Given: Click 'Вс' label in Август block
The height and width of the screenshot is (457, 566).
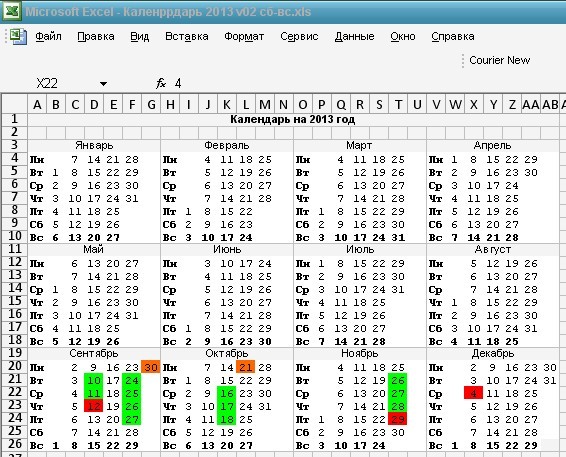Looking at the screenshot, I should 436,341.
